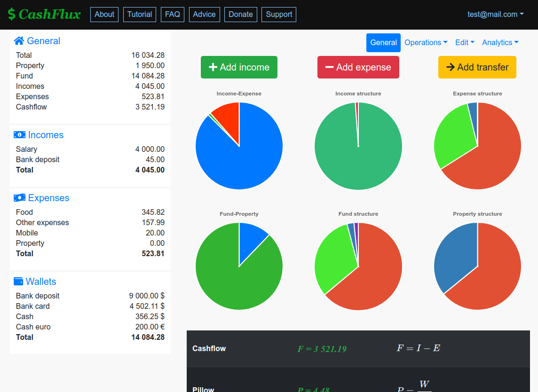Image resolution: width=538 pixels, height=392 pixels.
Task: Open the Donate page
Action: (241, 15)
